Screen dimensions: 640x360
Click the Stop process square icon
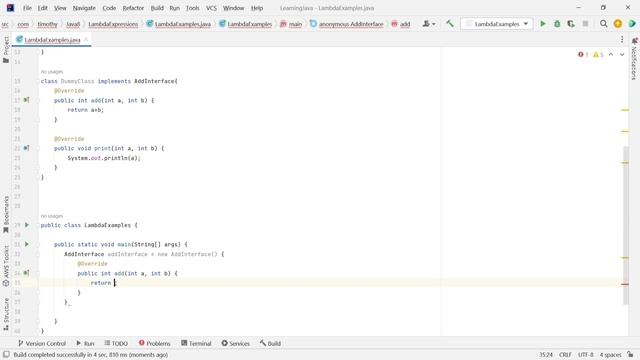(x=585, y=24)
